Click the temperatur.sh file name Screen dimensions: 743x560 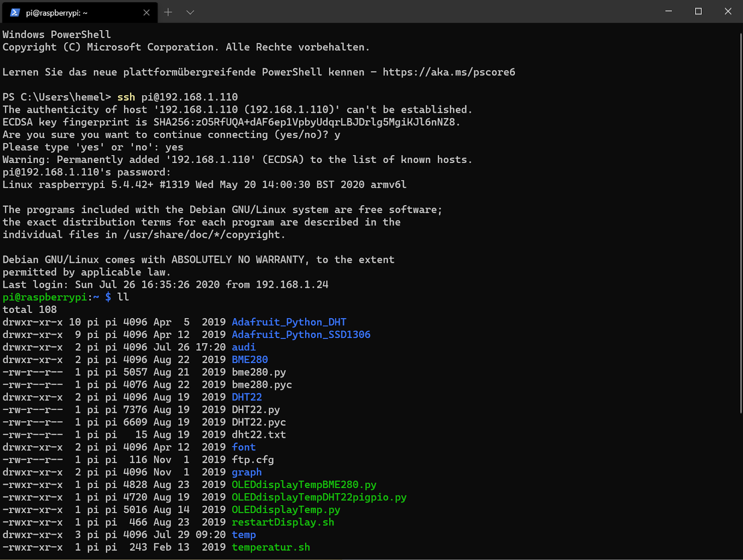pos(271,548)
